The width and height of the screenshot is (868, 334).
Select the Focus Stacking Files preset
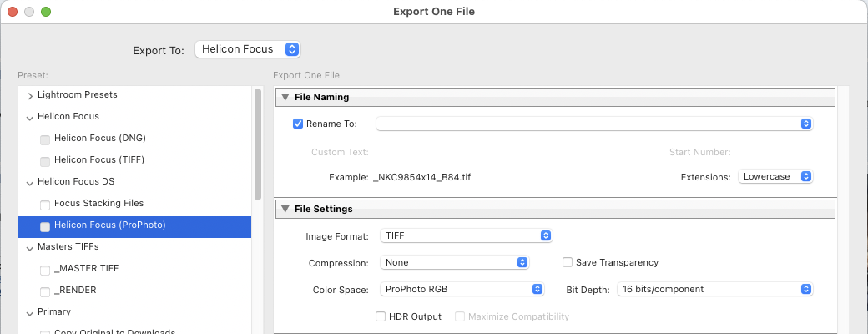99,203
